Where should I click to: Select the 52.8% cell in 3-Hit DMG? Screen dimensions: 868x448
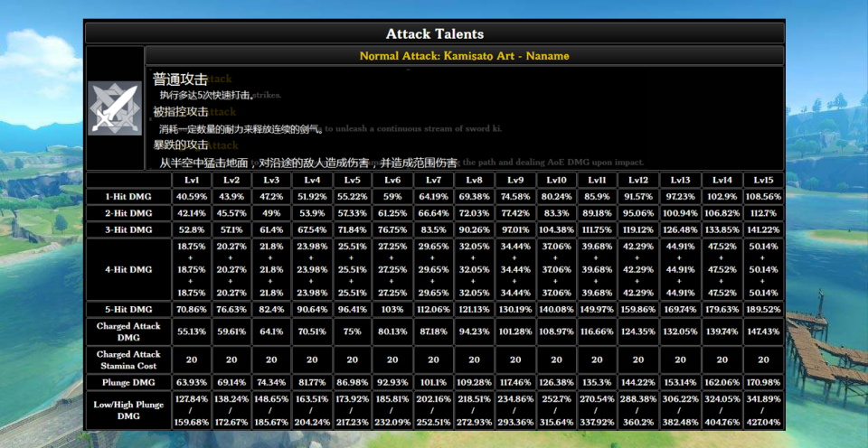coord(192,229)
